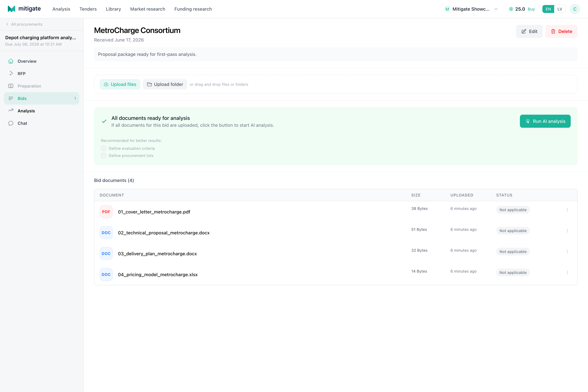Screen dimensions: 588x392
Task: Open options menu for 01_cover_letter_metrocharge.pdf
Action: tap(567, 210)
